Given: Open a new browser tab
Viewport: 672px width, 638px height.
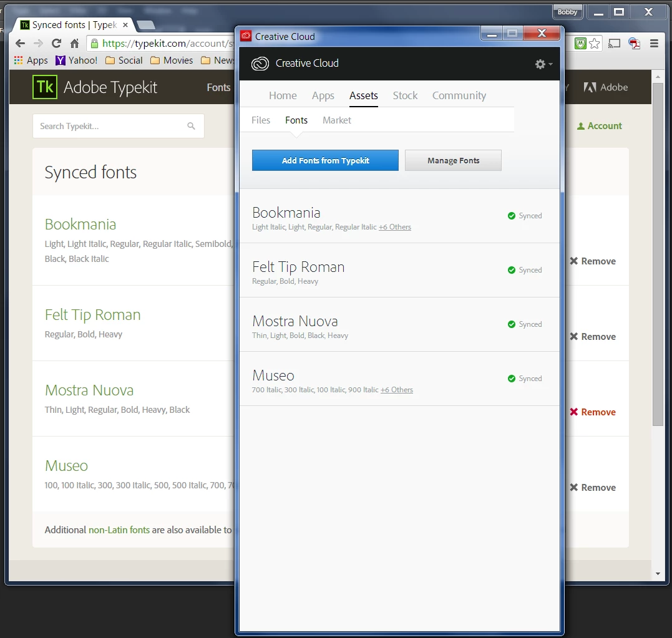Looking at the screenshot, I should pyautogui.click(x=146, y=25).
